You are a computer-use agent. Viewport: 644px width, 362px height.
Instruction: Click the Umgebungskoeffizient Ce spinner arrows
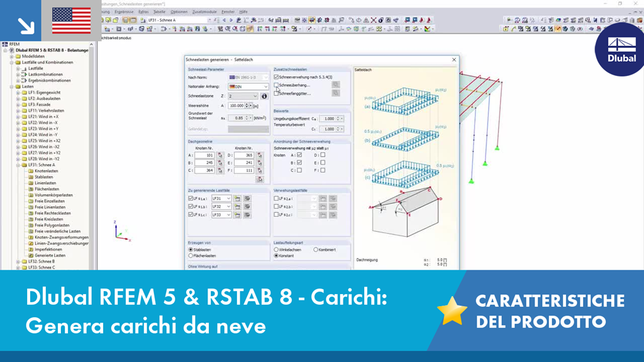[338, 119]
